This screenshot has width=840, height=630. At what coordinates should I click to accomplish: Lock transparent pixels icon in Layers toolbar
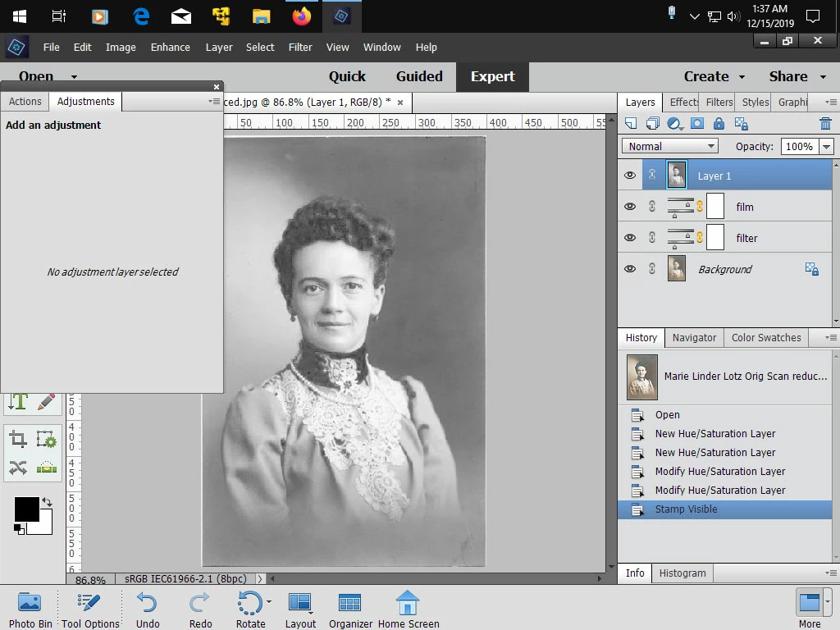pyautogui.click(x=742, y=124)
